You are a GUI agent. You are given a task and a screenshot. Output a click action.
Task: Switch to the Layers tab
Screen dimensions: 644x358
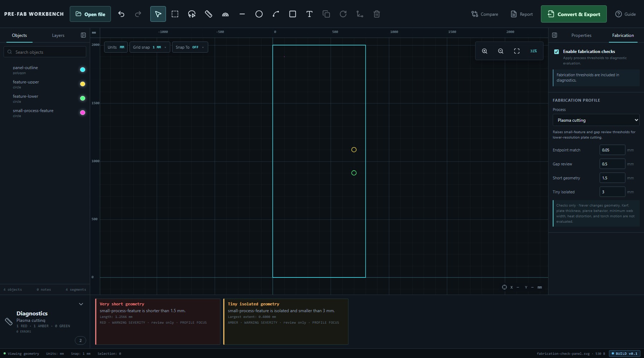tap(58, 35)
